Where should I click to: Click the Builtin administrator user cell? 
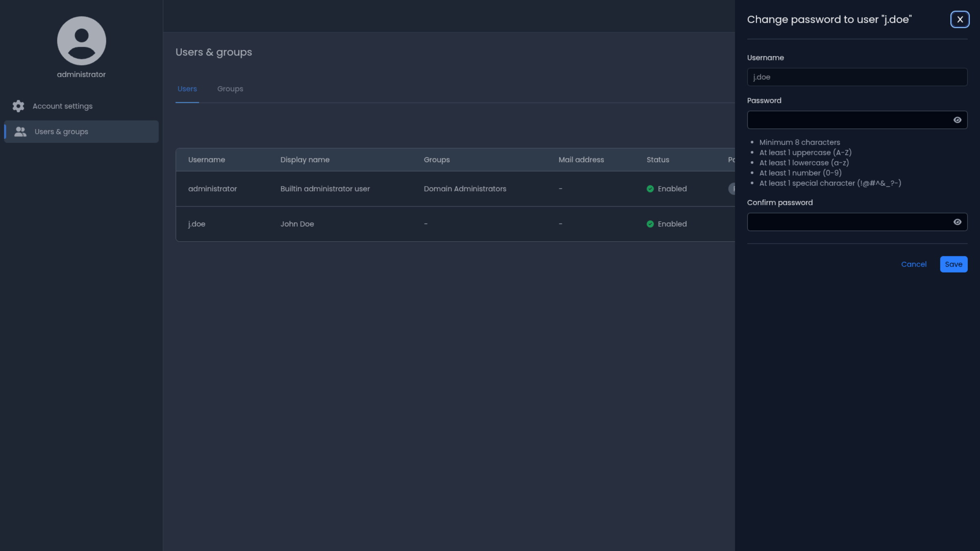point(325,189)
